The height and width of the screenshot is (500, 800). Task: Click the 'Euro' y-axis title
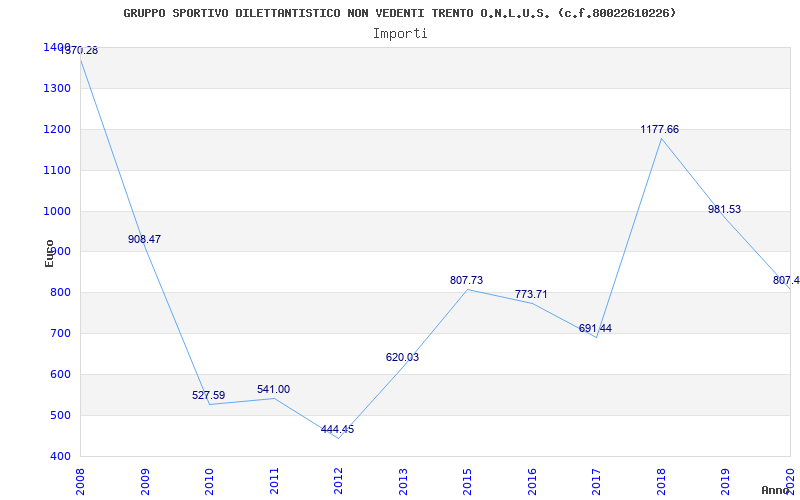[49, 253]
